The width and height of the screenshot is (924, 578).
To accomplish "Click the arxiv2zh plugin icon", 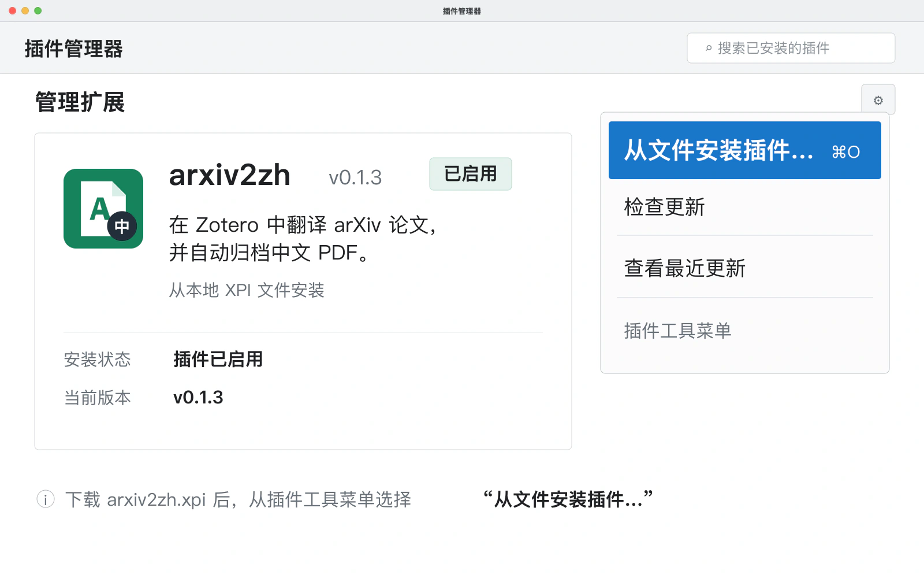I will [103, 209].
